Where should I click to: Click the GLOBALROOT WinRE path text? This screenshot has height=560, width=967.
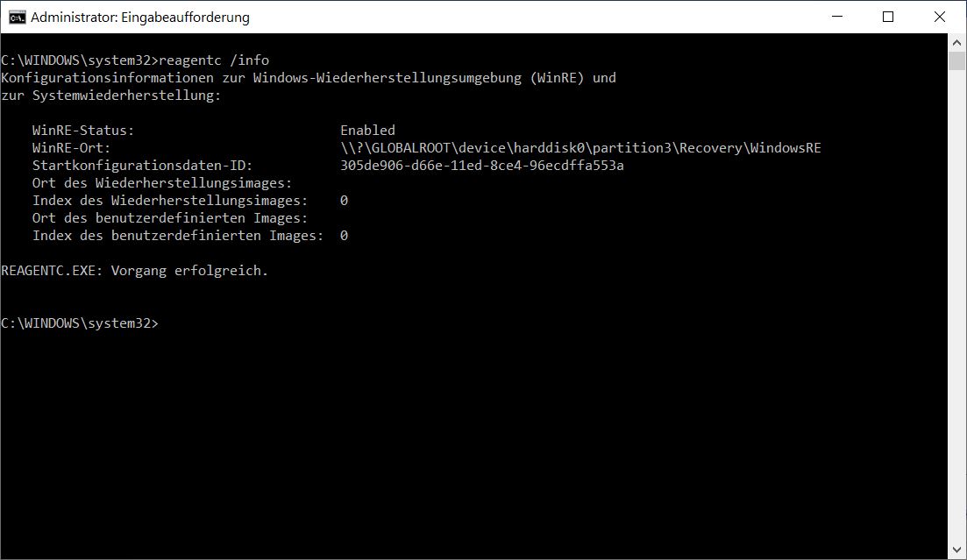click(x=580, y=148)
